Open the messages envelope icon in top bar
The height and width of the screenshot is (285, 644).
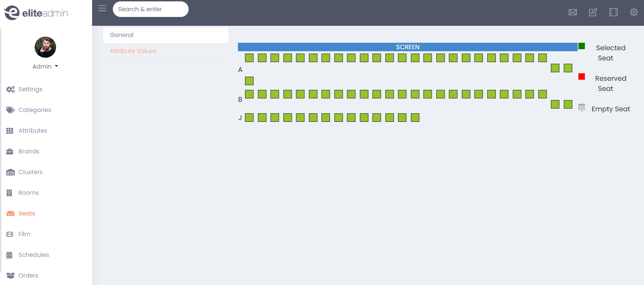pyautogui.click(x=573, y=12)
